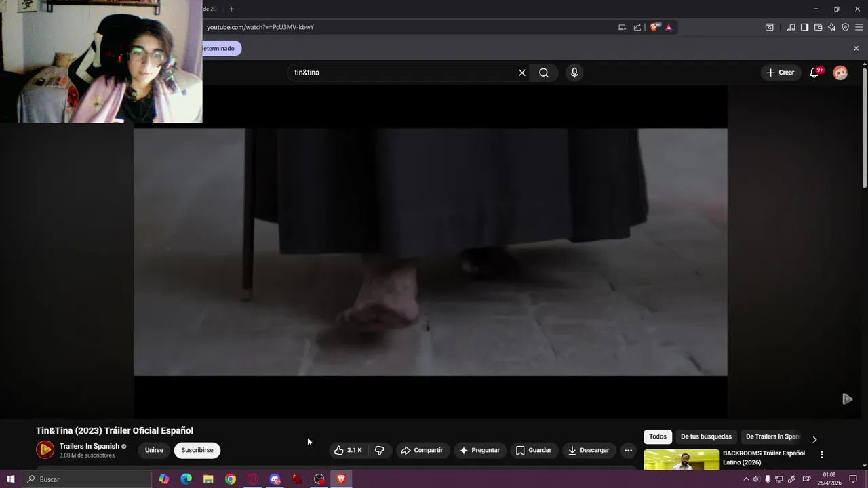Open the more actions three-dot menu
The height and width of the screenshot is (488, 868).
point(628,450)
